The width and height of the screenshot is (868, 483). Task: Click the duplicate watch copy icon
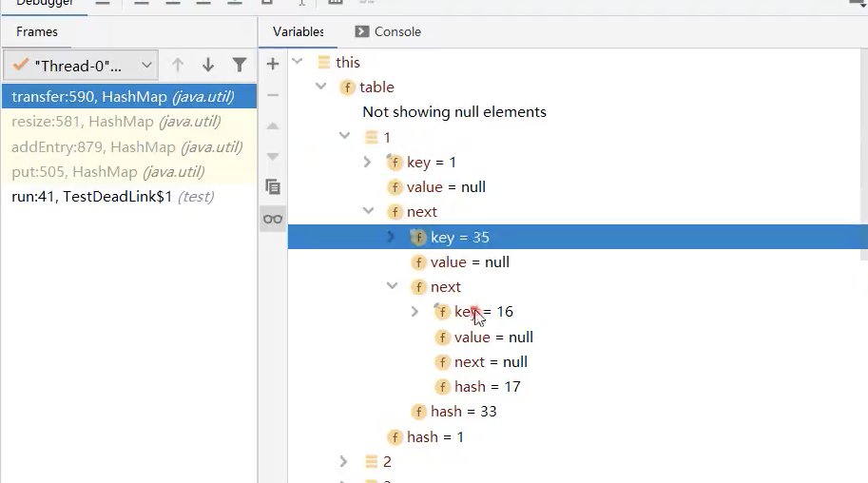(x=272, y=187)
